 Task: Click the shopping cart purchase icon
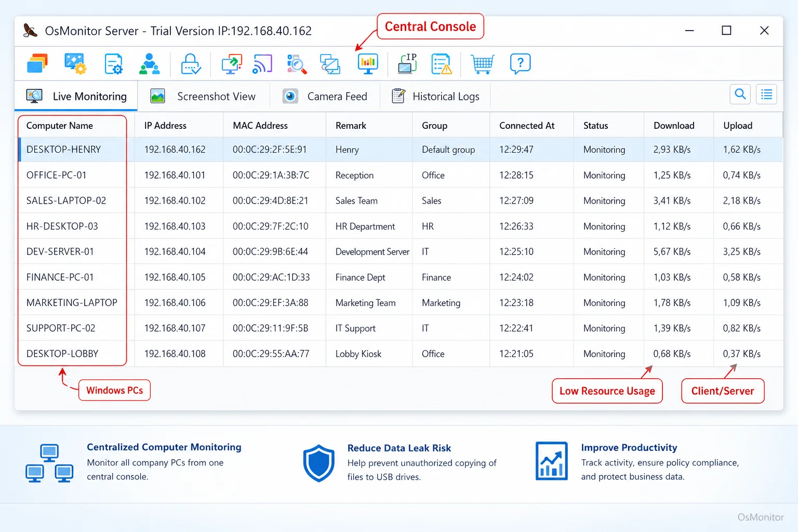click(482, 64)
